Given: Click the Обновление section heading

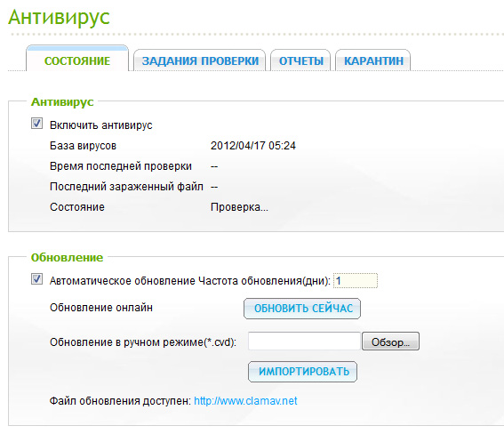Looking at the screenshot, I should coord(67,258).
